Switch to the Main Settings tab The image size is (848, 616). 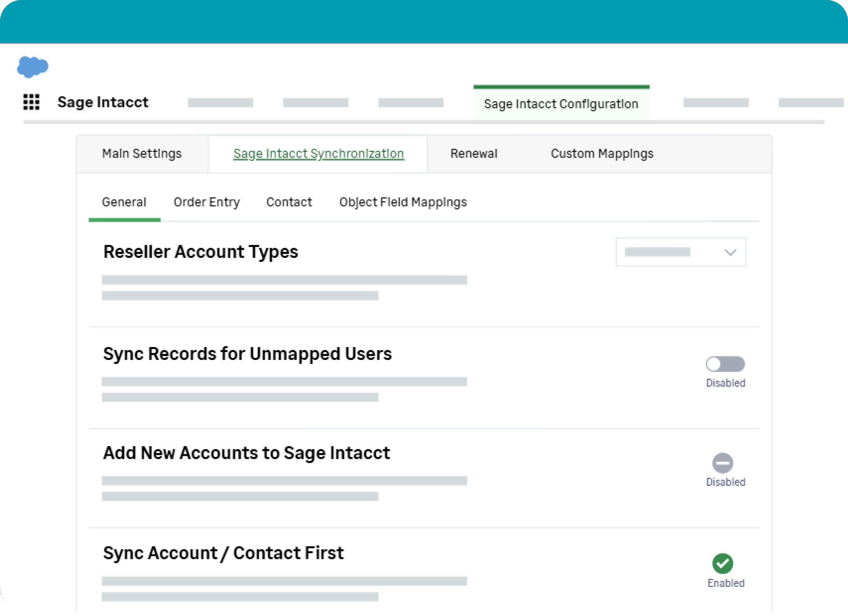pyautogui.click(x=142, y=154)
